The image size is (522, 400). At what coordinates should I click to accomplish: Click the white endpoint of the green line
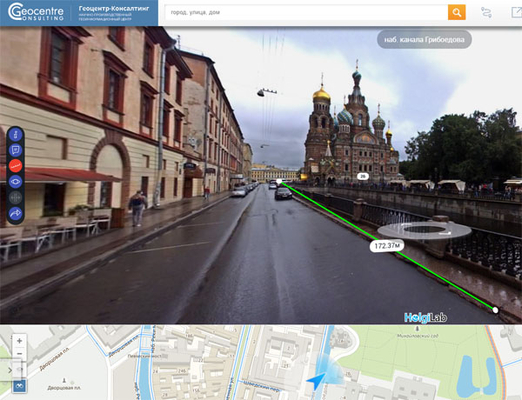496,310
